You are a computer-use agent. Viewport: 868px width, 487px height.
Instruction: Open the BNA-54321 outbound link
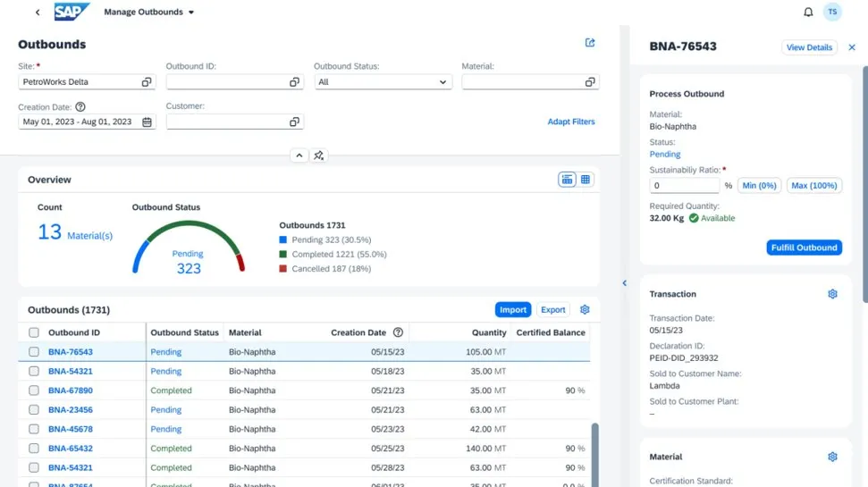tap(71, 372)
